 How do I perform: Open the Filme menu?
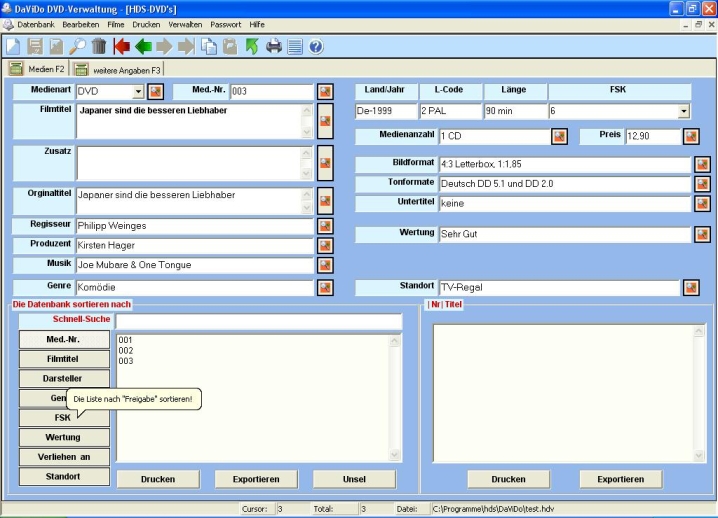pyautogui.click(x=116, y=24)
